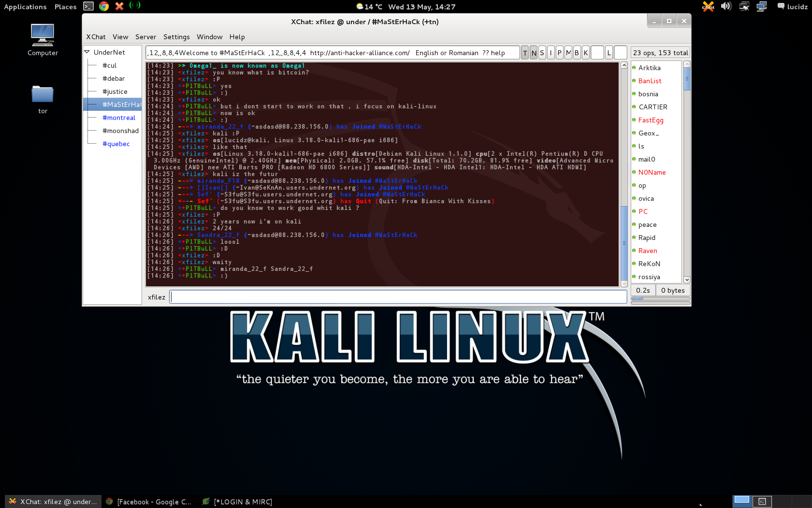Switch to the #quebec channel
The height and width of the screenshot is (508, 812).
click(116, 144)
